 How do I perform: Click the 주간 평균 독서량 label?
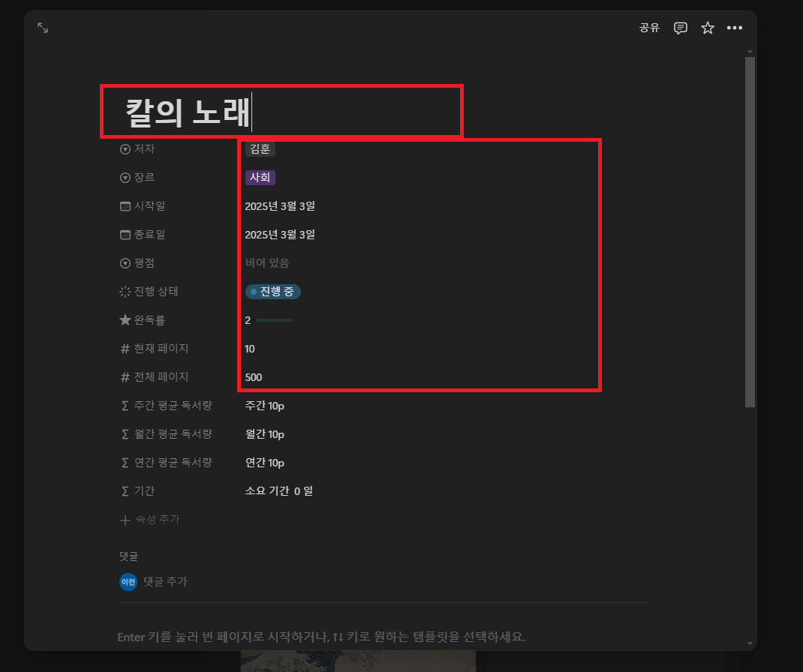click(173, 406)
